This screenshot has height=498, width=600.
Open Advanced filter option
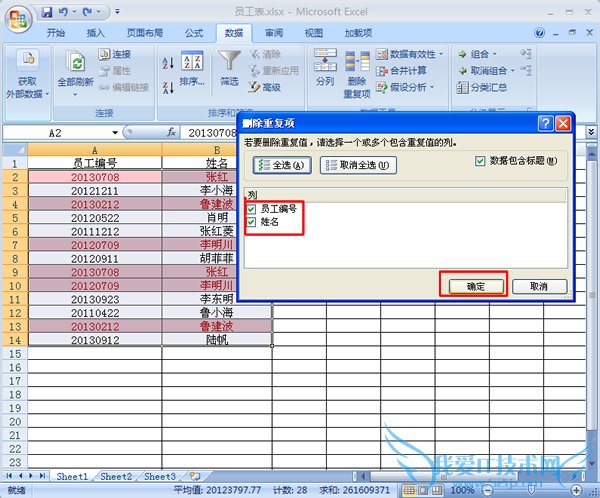point(265,87)
